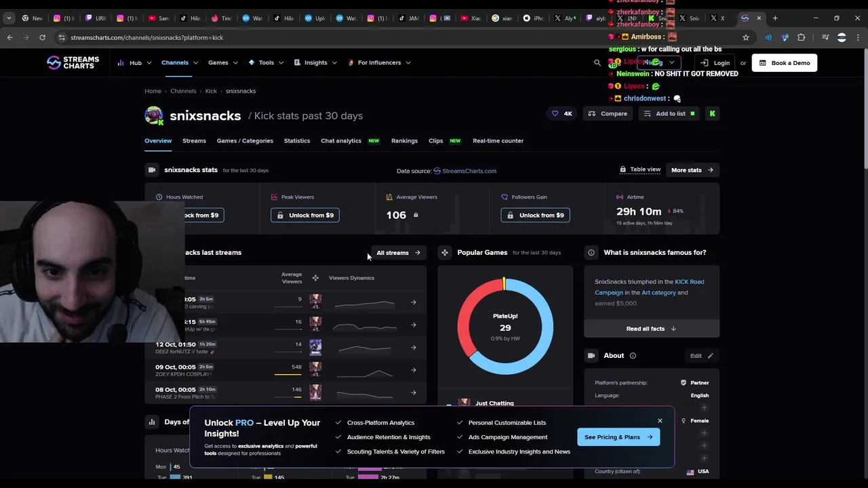Open the Art category link
Image resolution: width=868 pixels, height=488 pixels.
(658, 293)
